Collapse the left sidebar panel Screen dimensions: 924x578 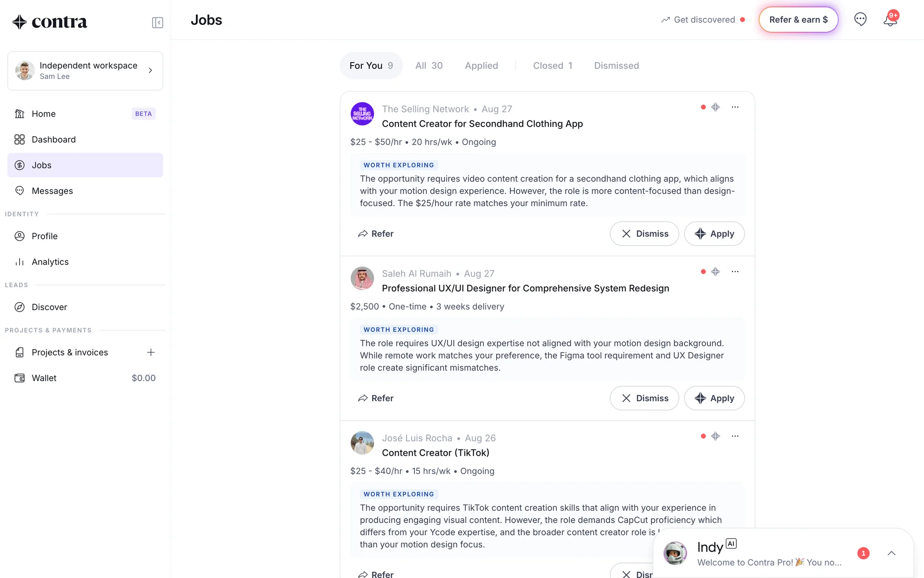pos(157,23)
